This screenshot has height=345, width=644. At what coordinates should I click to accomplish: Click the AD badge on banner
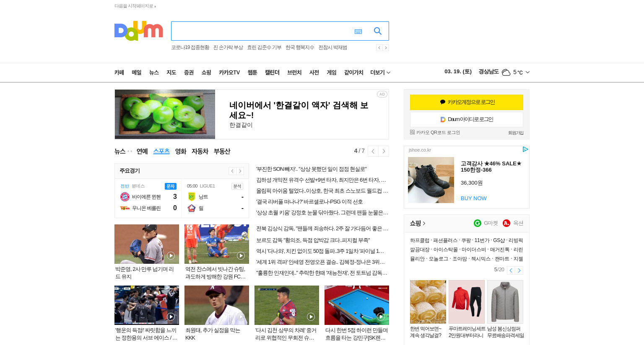[x=382, y=94]
